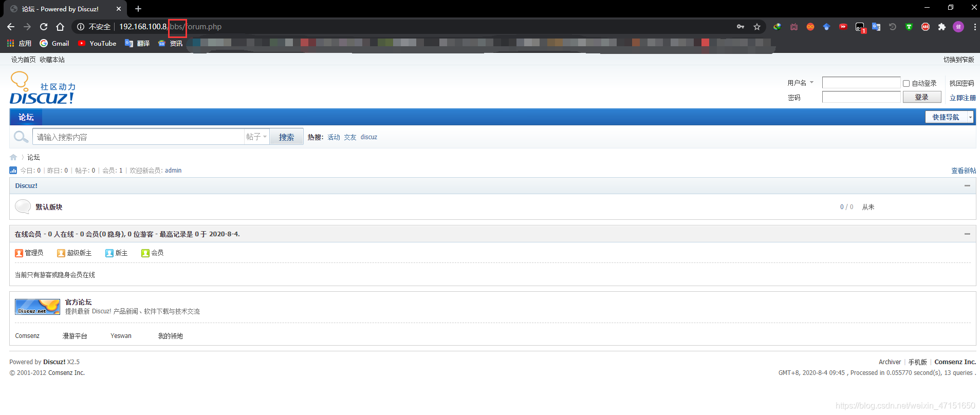Screen dimensions: 980x415
Task: Click 收藏本站 in the top bar
Action: coord(52,60)
